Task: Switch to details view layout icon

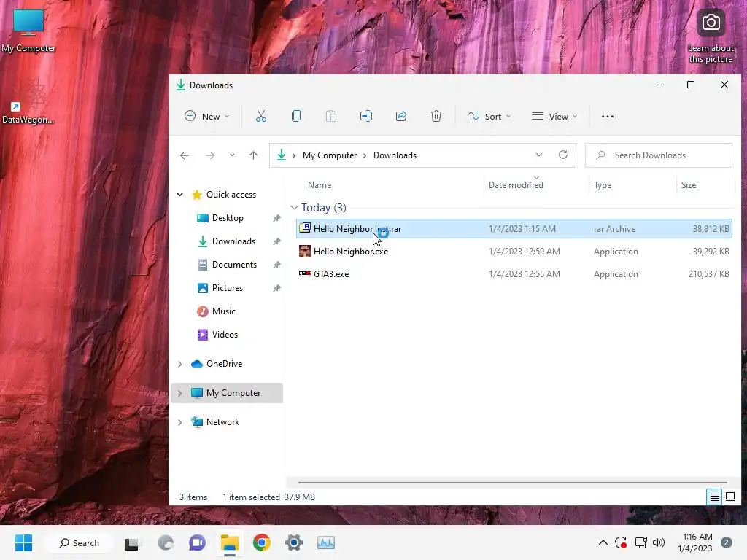Action: coord(715,497)
